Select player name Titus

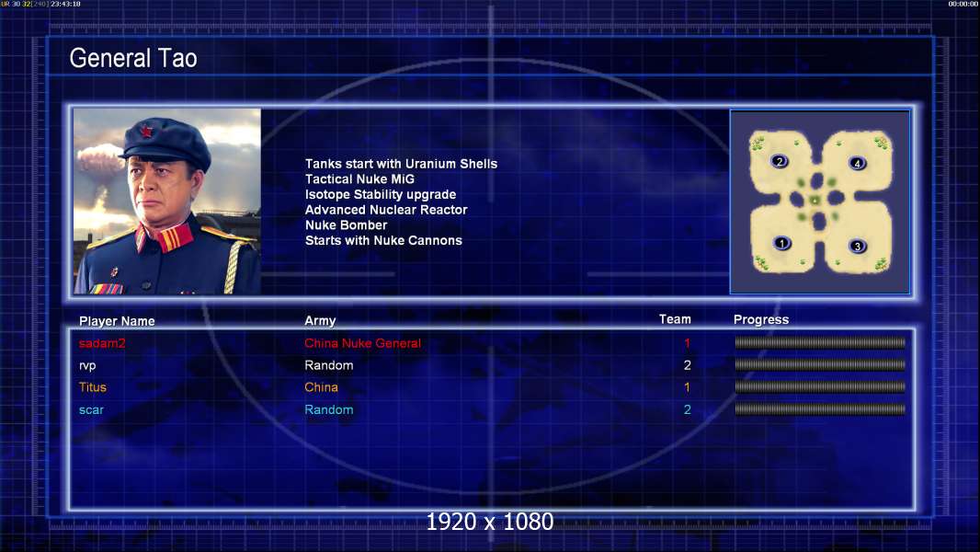coord(93,387)
